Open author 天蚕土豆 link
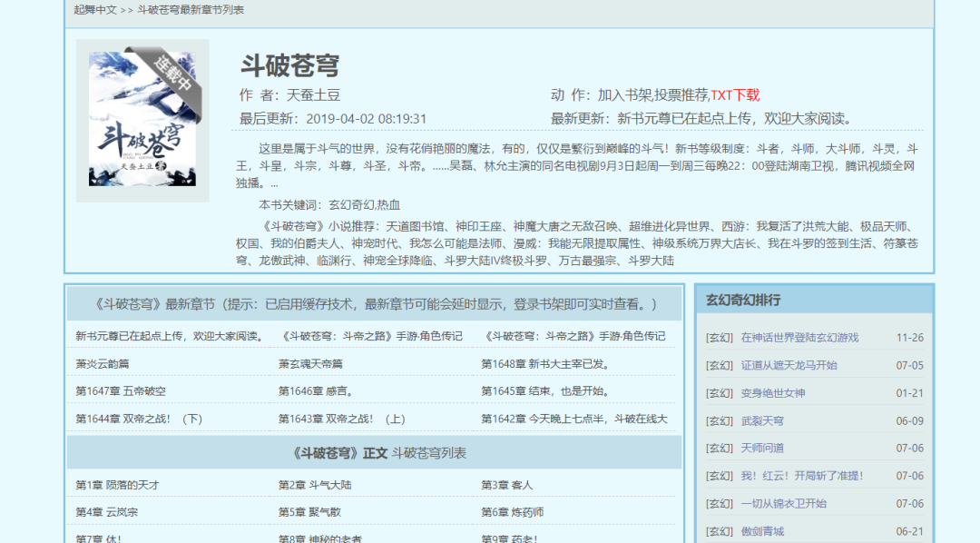 [x=313, y=94]
